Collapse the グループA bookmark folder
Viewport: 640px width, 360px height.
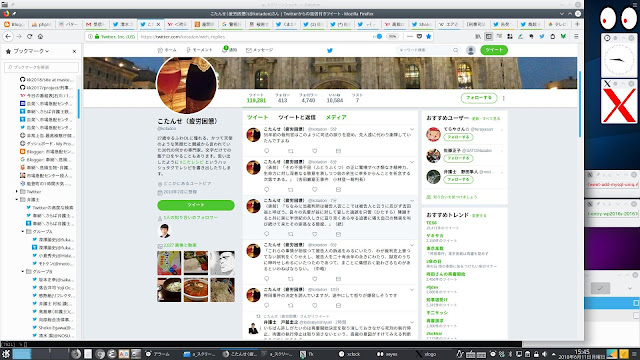[x=23, y=231]
